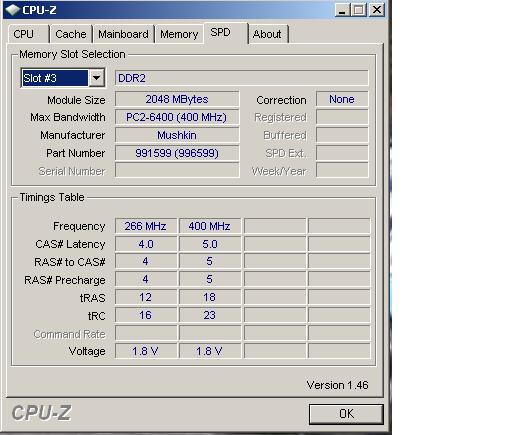Click the empty Serial Number field
Screen dimensions: 512x435
coord(177,170)
